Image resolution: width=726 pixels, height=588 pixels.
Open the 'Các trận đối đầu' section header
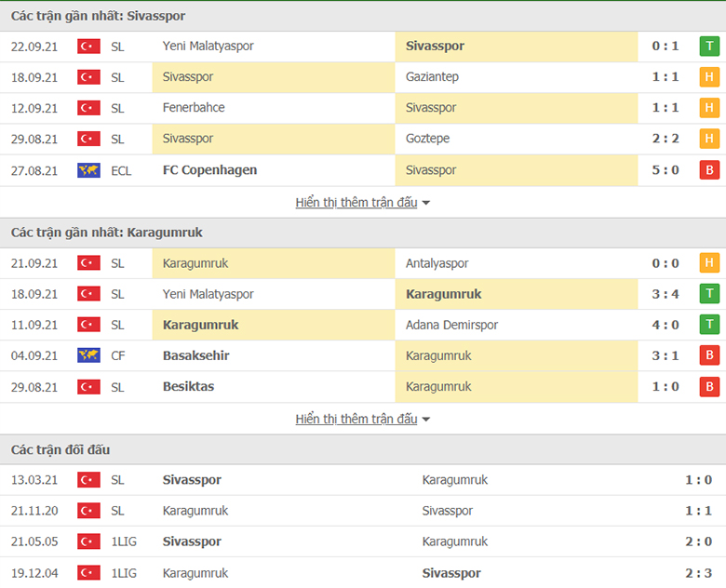pos(60,449)
